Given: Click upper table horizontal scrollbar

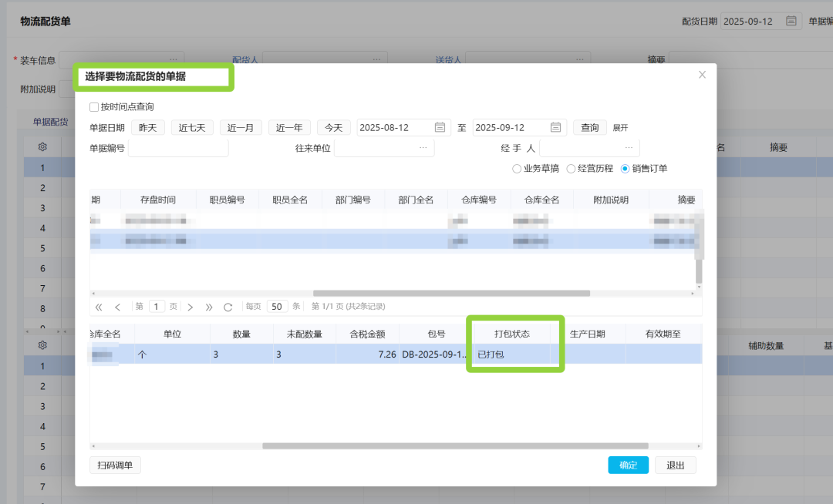Looking at the screenshot, I should click(x=451, y=294).
